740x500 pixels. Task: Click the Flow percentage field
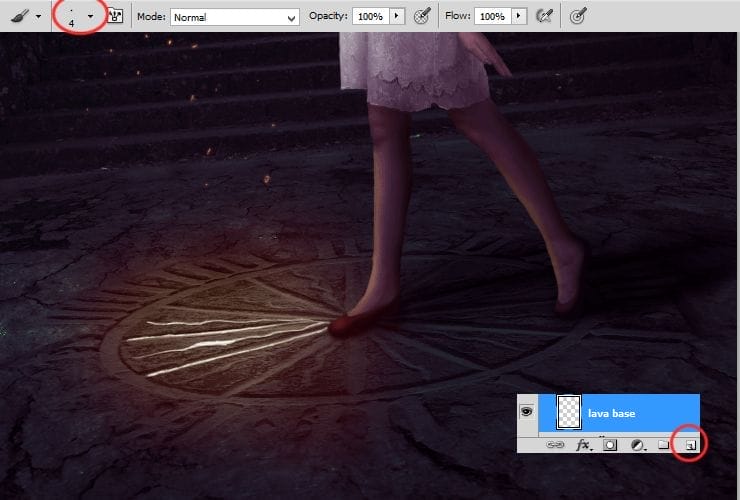pyautogui.click(x=491, y=17)
